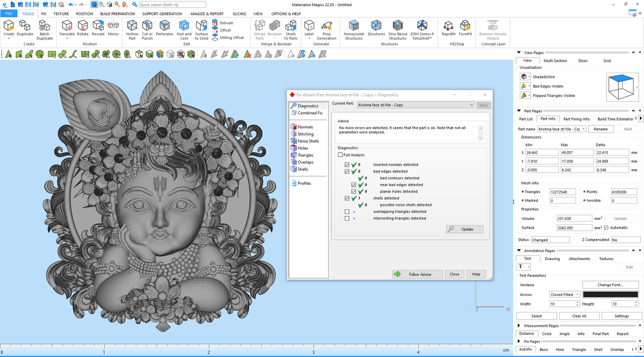Image resolution: width=644 pixels, height=357 pixels.
Task: Click the Follow Advice button
Action: [x=417, y=274]
